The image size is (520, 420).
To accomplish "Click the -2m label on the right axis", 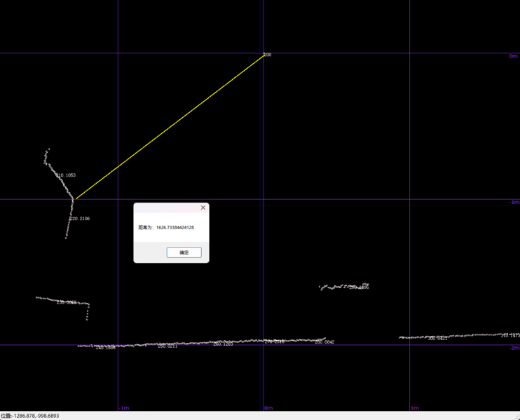I will click(x=512, y=348).
